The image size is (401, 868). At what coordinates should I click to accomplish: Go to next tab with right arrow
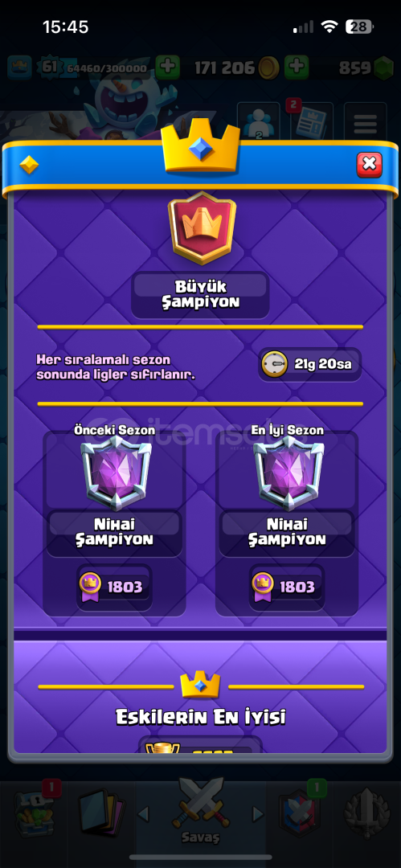pyautogui.click(x=257, y=813)
